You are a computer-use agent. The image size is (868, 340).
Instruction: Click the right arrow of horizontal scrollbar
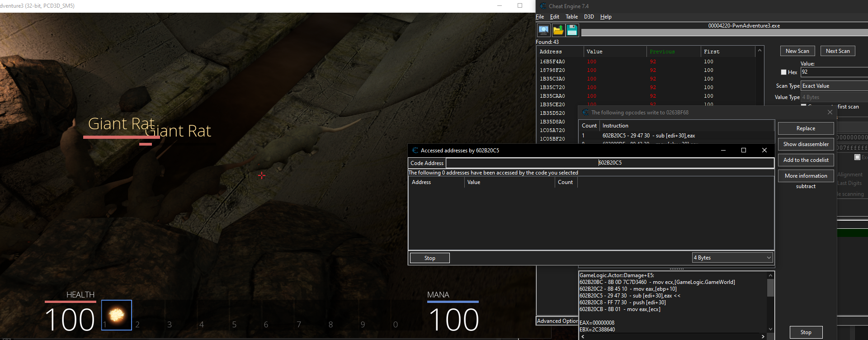[763, 336]
